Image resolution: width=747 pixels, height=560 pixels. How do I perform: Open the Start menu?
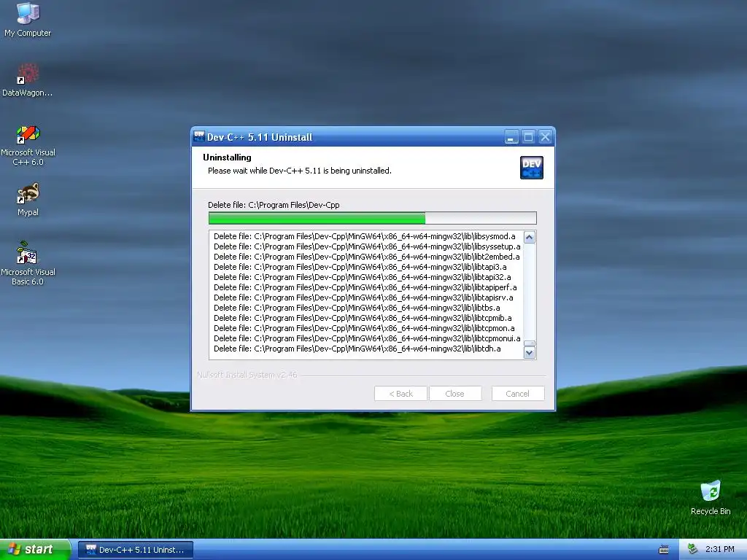(x=35, y=550)
